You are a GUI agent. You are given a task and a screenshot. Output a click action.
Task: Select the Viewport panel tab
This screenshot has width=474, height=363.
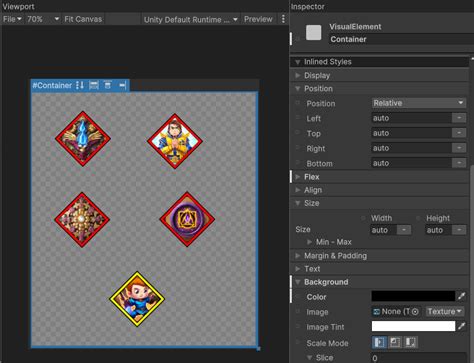[18, 6]
